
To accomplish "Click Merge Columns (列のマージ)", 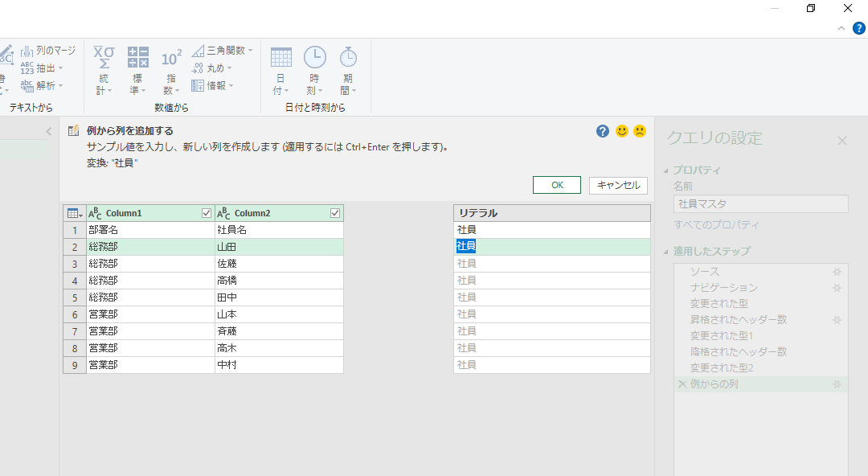I will click(x=48, y=51).
